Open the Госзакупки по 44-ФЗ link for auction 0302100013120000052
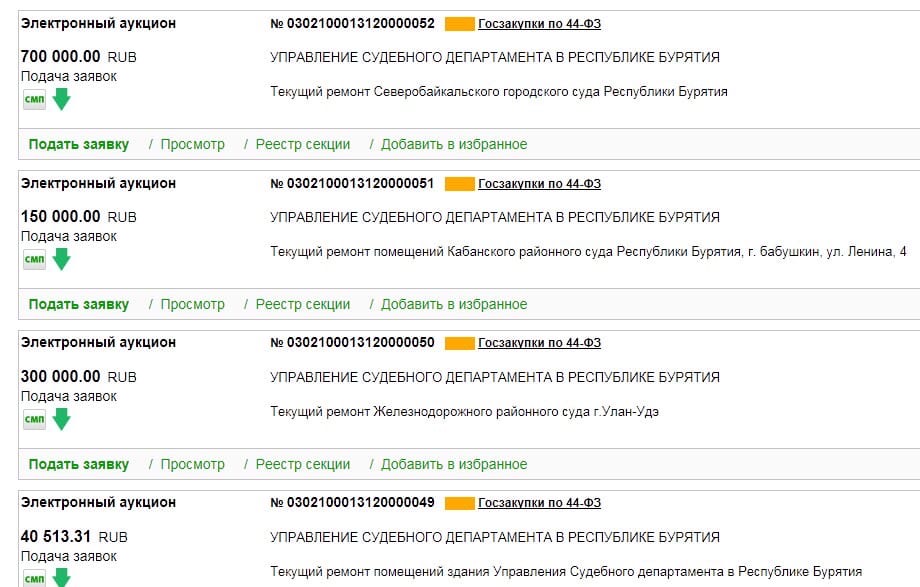This screenshot has height=587, width=920. click(x=539, y=23)
